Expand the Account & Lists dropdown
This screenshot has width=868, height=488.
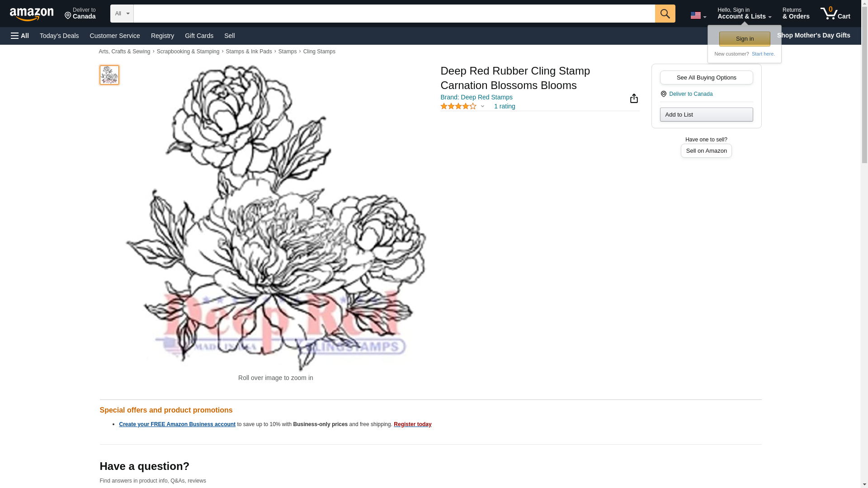744,14
